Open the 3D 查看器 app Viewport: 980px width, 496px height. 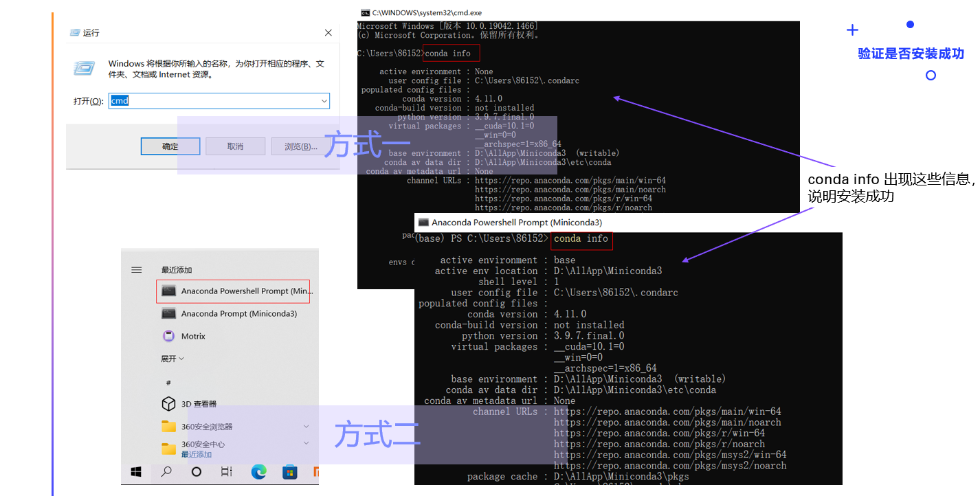tap(189, 404)
